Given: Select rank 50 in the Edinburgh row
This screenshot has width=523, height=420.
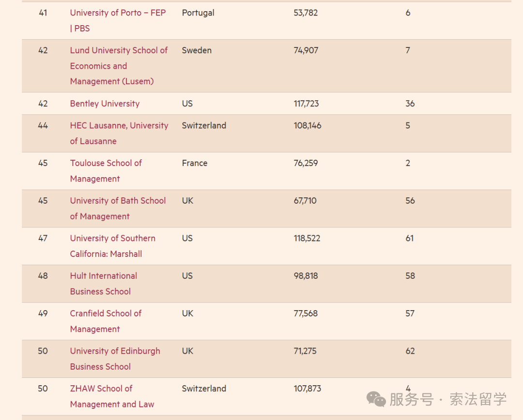Looking at the screenshot, I should 43,351.
